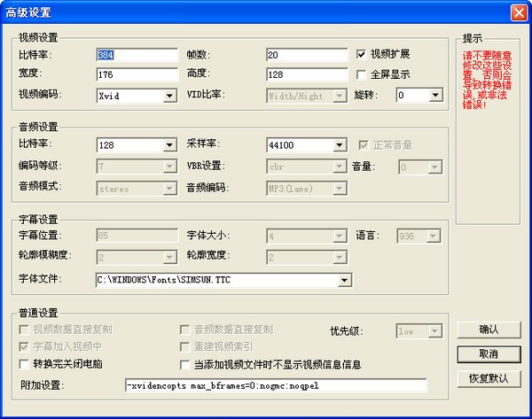
Task: Open the 视频编码 Xvid dropdown
Action: click(x=169, y=96)
